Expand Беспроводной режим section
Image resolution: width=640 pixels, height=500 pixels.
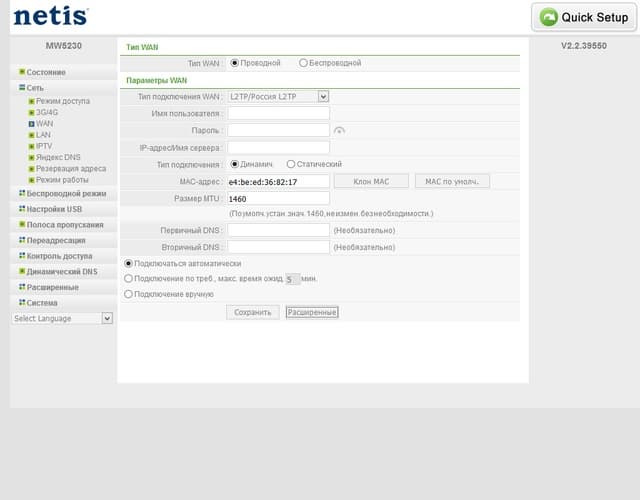[67, 193]
